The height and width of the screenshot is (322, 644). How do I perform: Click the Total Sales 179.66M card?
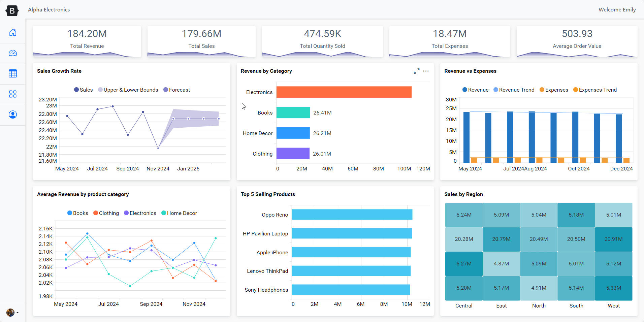click(201, 41)
